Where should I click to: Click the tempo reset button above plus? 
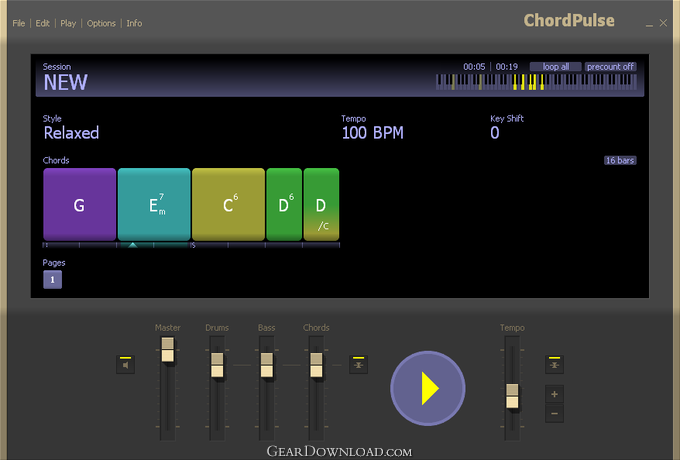[x=554, y=364]
